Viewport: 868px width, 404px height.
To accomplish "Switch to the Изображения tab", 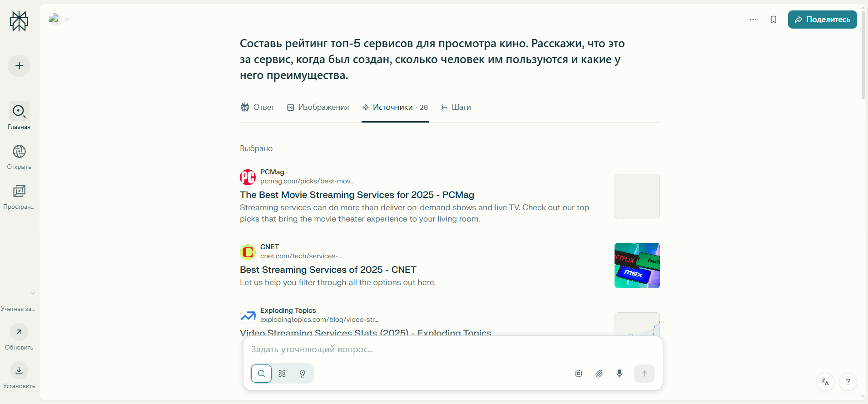I will [318, 107].
